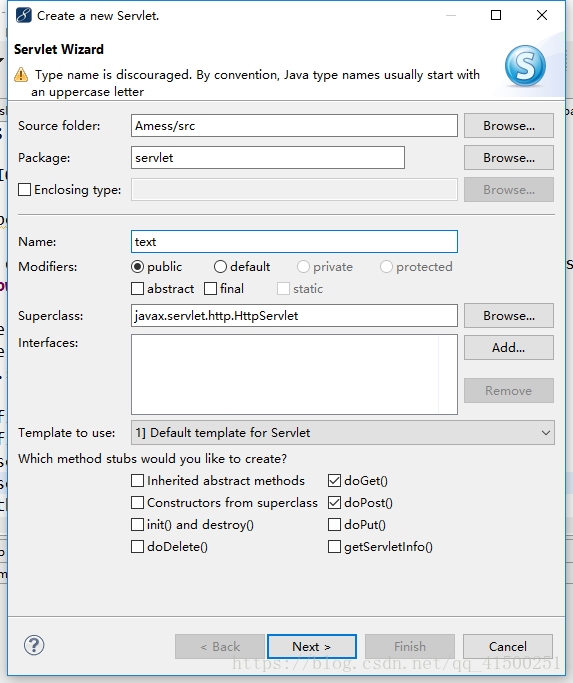The height and width of the screenshot is (683, 573).
Task: Browse for the Superclass
Action: click(509, 315)
